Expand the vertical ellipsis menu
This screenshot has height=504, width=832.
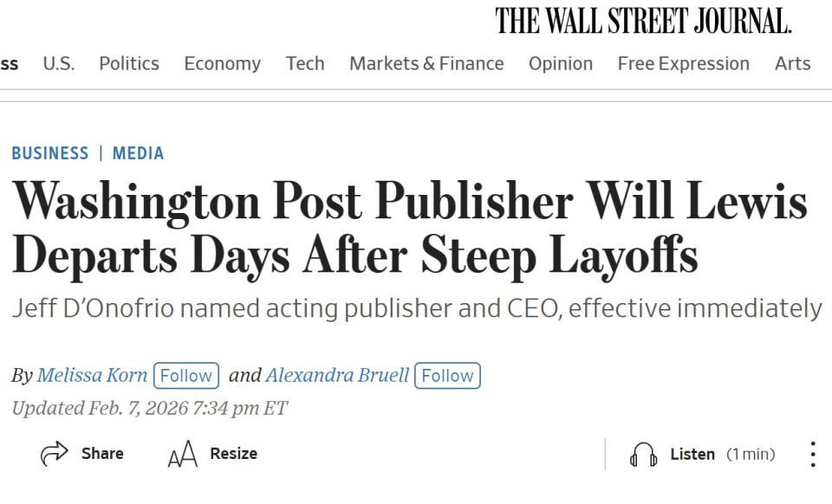tap(812, 453)
